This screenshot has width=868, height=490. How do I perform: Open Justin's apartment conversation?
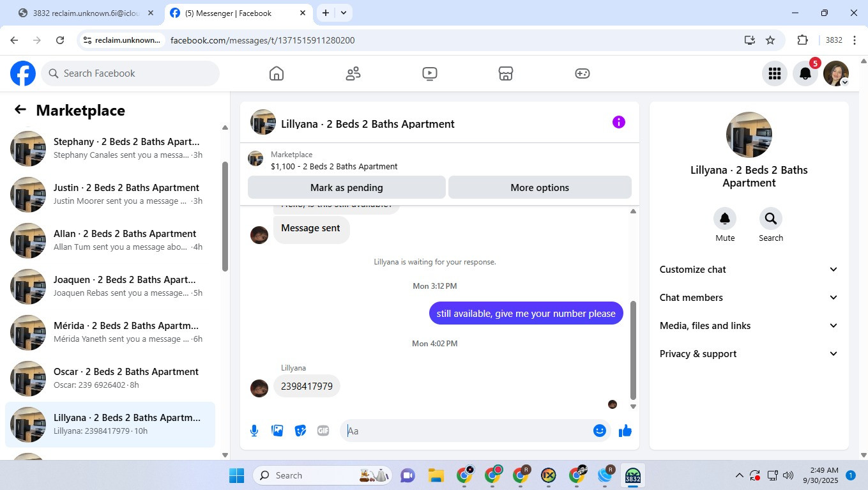(x=110, y=195)
